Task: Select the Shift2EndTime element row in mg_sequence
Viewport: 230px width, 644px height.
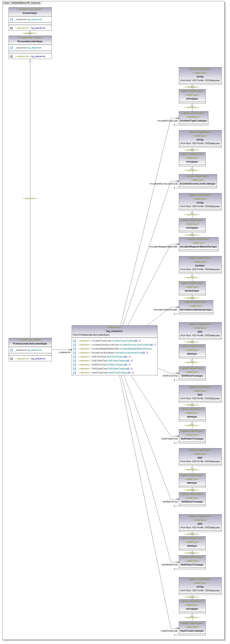Action: click(x=111, y=365)
